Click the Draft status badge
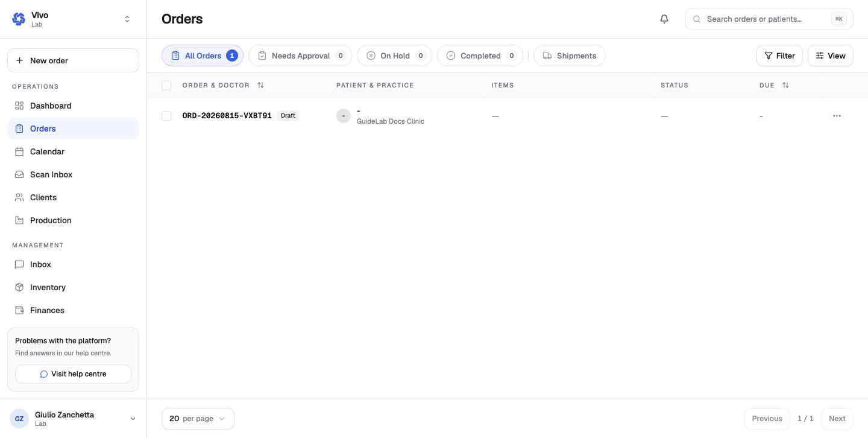868x438 pixels. tap(288, 116)
